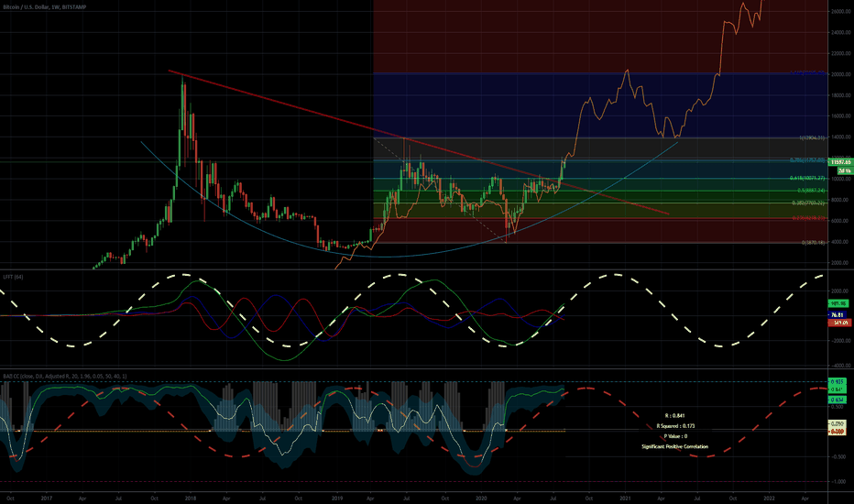The height and width of the screenshot is (504, 854).
Task: Select the 0.618(10071.27) Fibonacci level label
Action: (807, 178)
